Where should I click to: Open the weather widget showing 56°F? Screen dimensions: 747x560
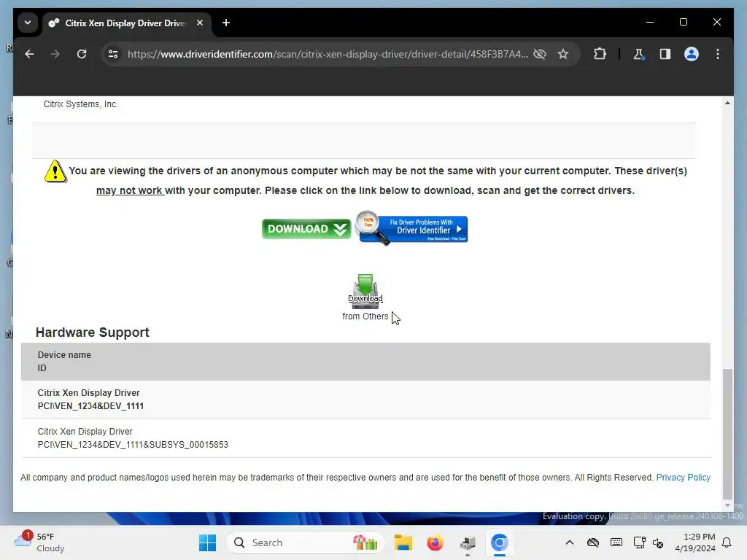40,542
